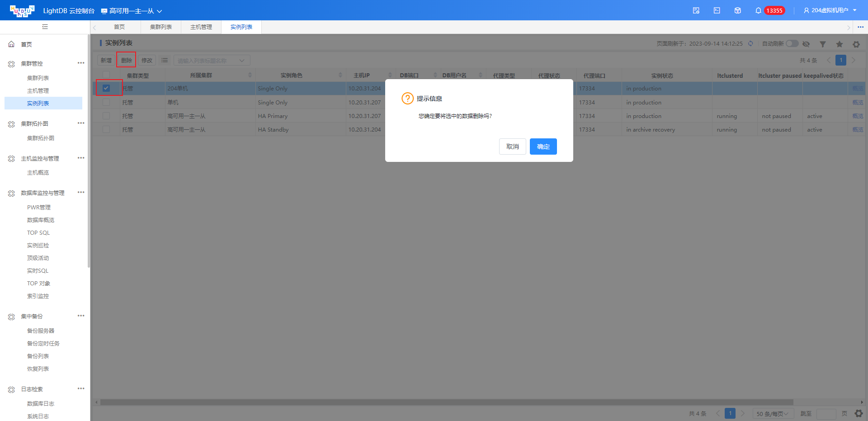Click the 数据库监控与管理 section icon
868x421 pixels.
11,193
